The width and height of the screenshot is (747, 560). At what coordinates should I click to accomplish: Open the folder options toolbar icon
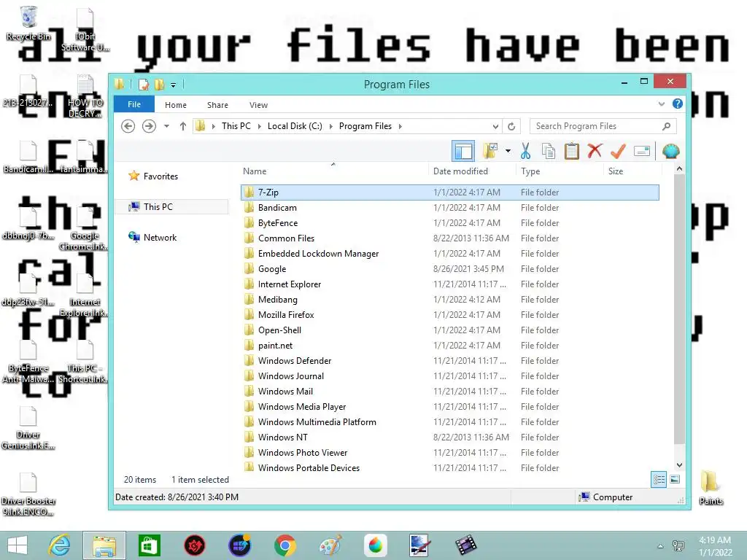coord(490,152)
